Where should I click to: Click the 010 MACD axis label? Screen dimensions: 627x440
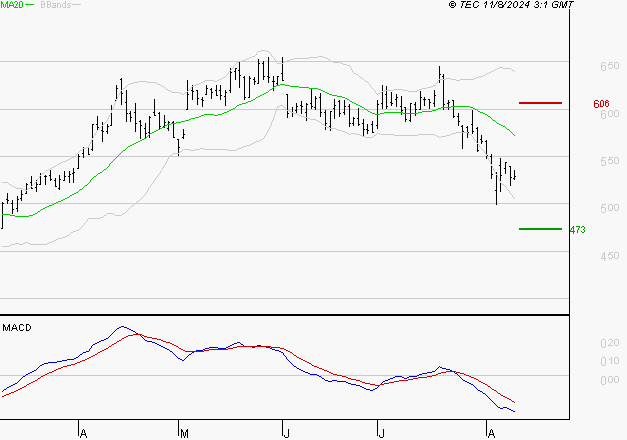609,362
